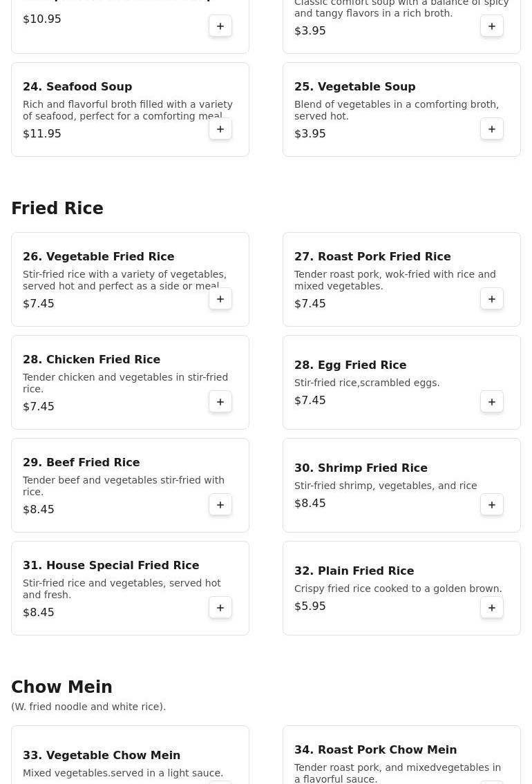The width and height of the screenshot is (532, 784).
Task: Add Seafood Soup to order
Action: point(220,129)
